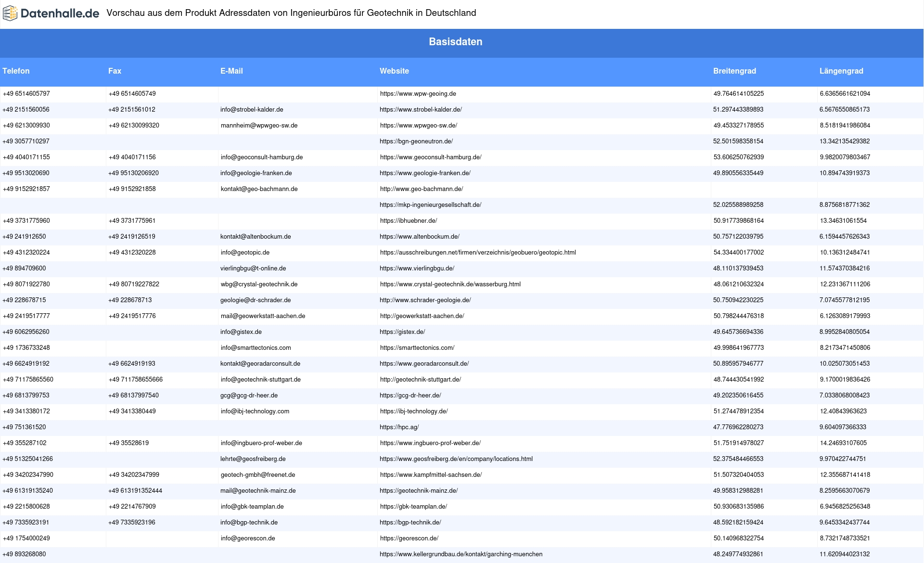This screenshot has width=924, height=563.
Task: Select latitude value 49.764614105225
Action: (x=738, y=94)
